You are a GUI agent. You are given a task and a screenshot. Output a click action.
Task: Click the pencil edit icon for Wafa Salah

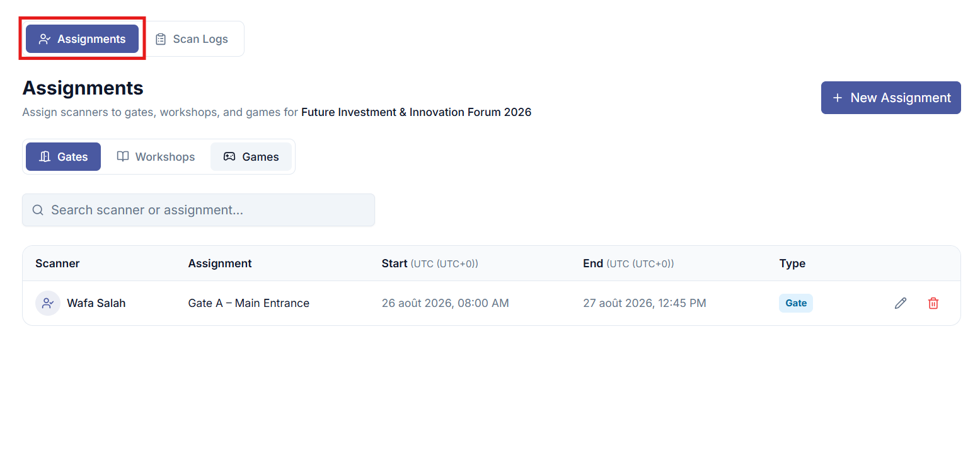[x=901, y=303]
